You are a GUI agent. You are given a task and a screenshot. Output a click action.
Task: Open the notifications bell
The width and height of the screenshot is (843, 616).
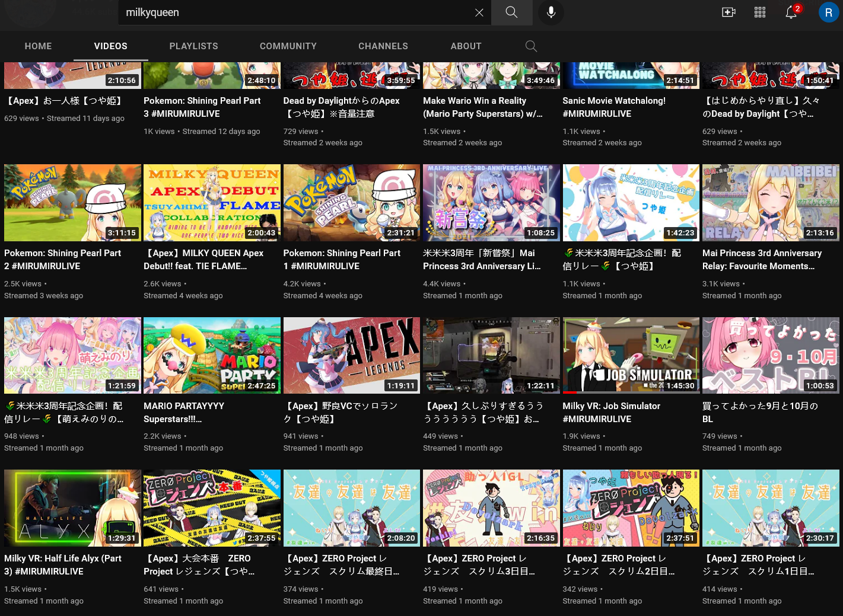pyautogui.click(x=792, y=12)
